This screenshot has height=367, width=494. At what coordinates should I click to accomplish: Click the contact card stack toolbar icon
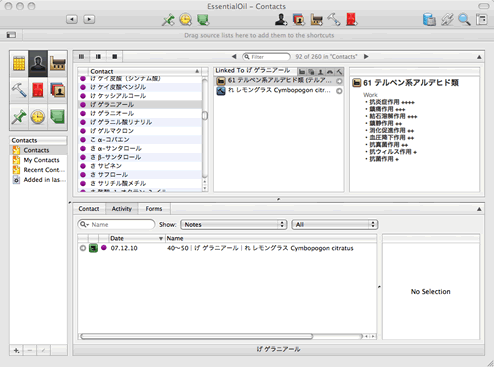pyautogui.click(x=299, y=20)
